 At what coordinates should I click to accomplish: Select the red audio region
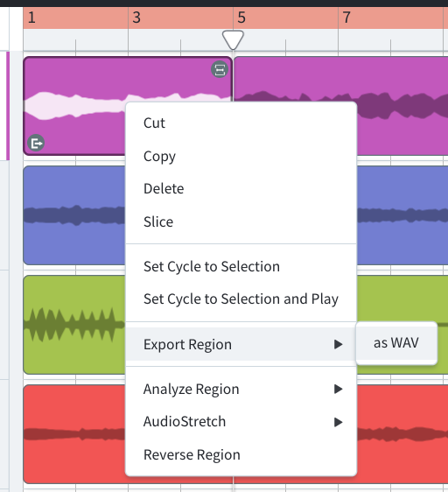[74, 434]
